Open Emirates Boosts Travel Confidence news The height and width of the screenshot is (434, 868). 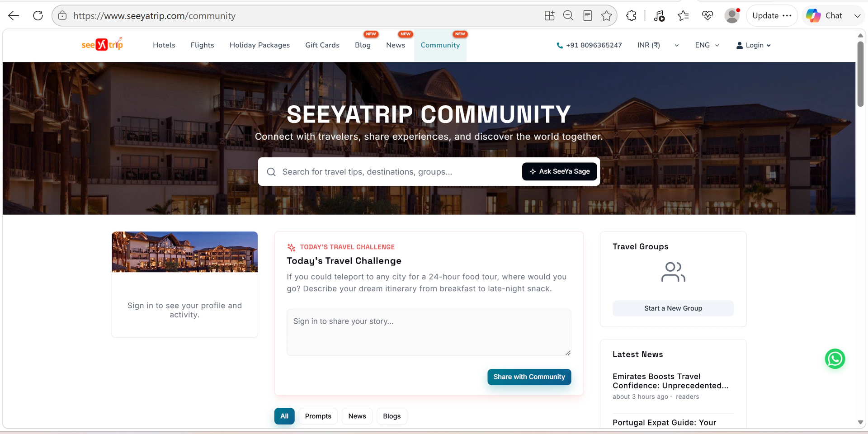click(670, 381)
